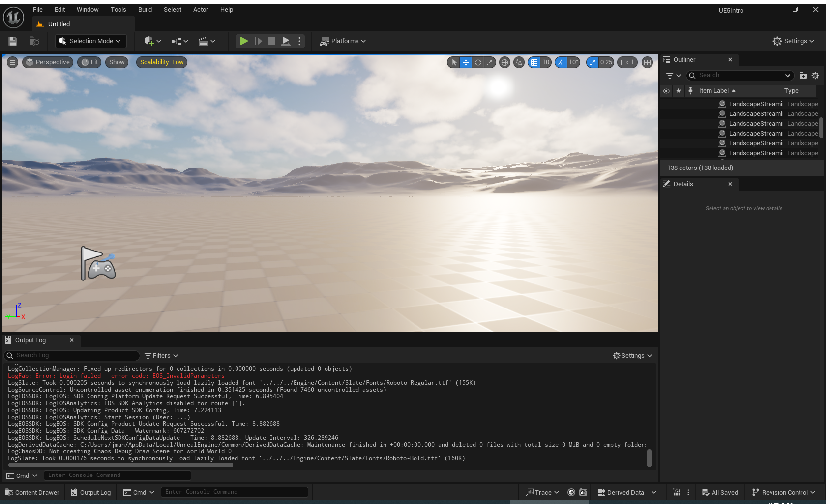Open the Output Log Filters dropdown
Screen dimensions: 830x504
pyautogui.click(x=161, y=356)
